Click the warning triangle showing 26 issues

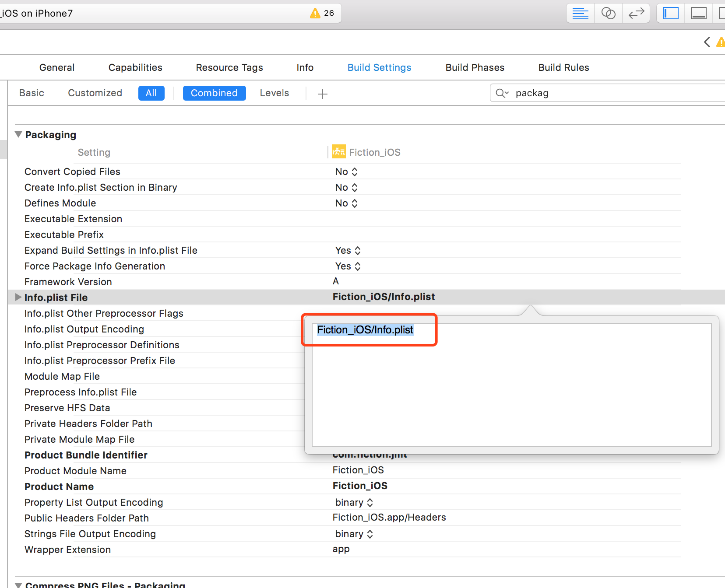(315, 13)
